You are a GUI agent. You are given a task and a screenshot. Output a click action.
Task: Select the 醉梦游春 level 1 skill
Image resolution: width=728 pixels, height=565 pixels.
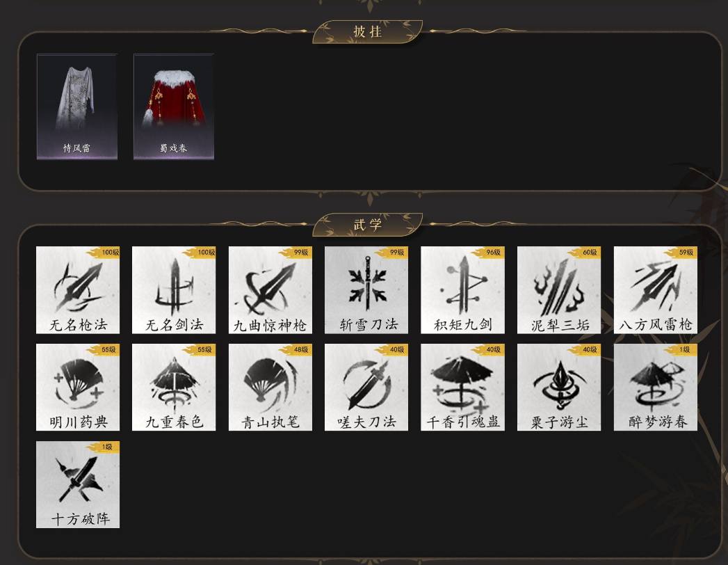coord(656,387)
